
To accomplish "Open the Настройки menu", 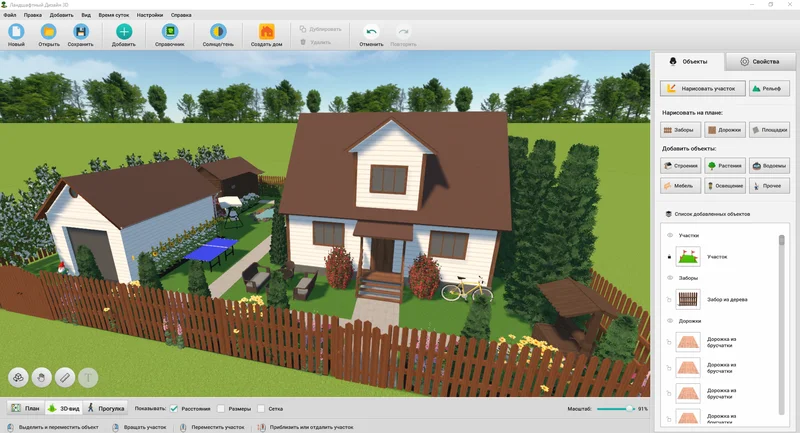I will coord(150,15).
